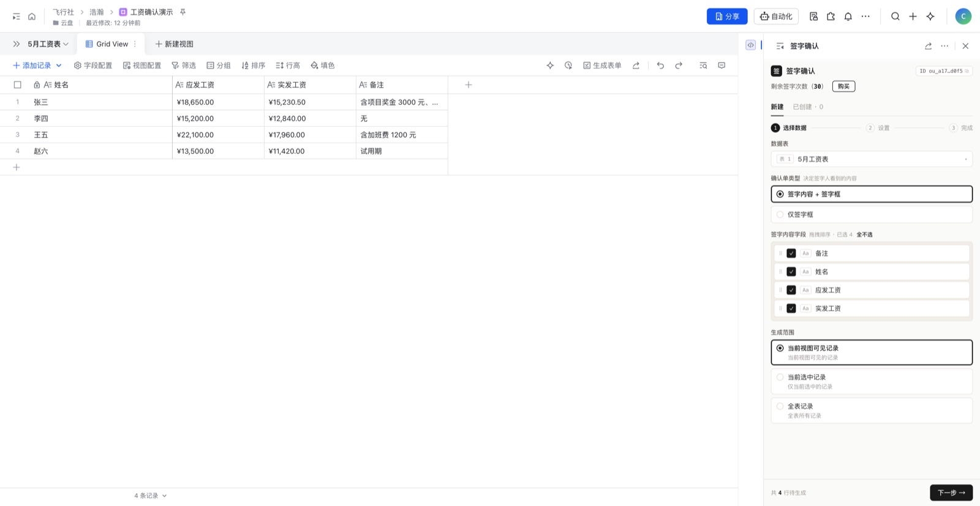The height and width of the screenshot is (506, 980).
Task: Pin the 工资确认演示 document
Action: pyautogui.click(x=183, y=12)
